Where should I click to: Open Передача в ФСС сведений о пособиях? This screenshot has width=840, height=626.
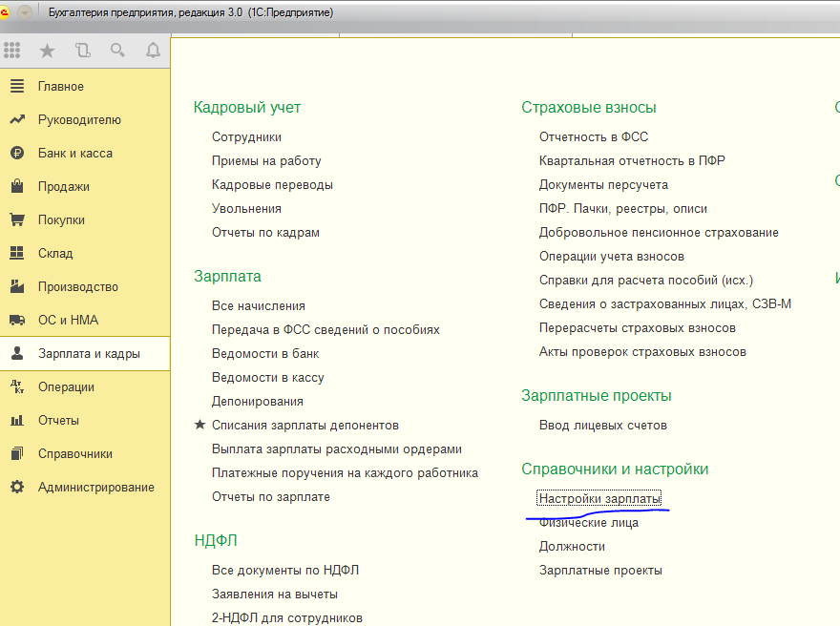325,330
